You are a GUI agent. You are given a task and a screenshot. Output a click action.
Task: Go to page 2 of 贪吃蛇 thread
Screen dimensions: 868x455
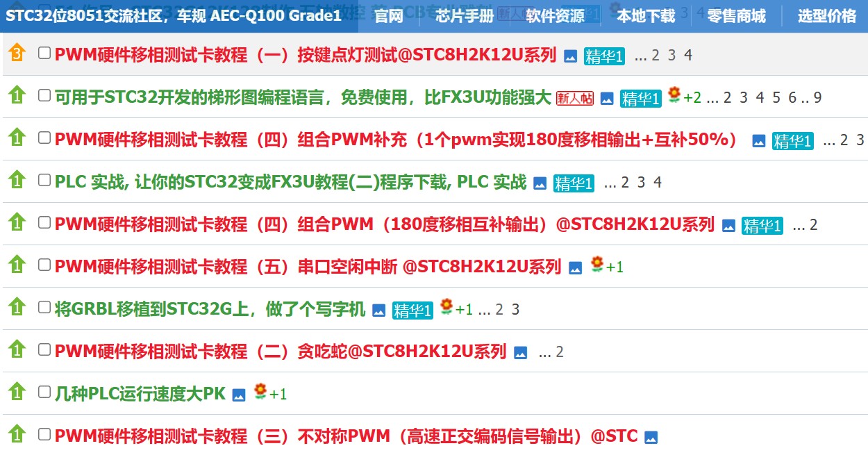(560, 352)
